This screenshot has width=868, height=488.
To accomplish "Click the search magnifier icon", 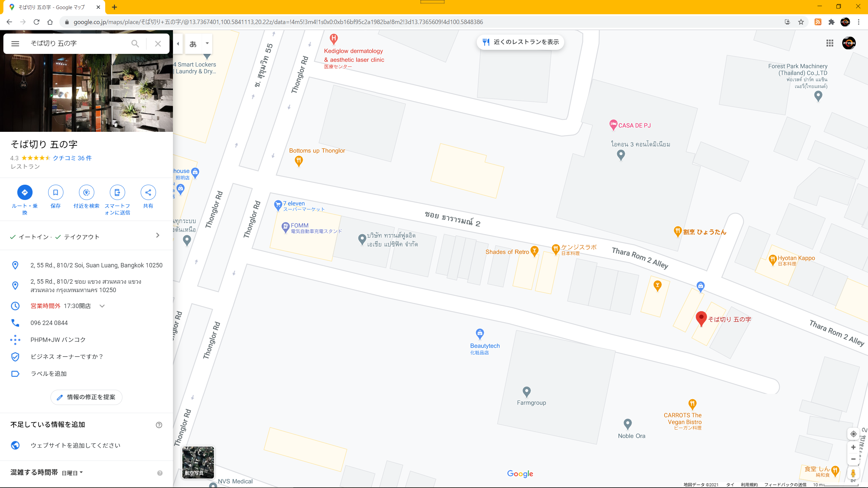I will click(135, 44).
